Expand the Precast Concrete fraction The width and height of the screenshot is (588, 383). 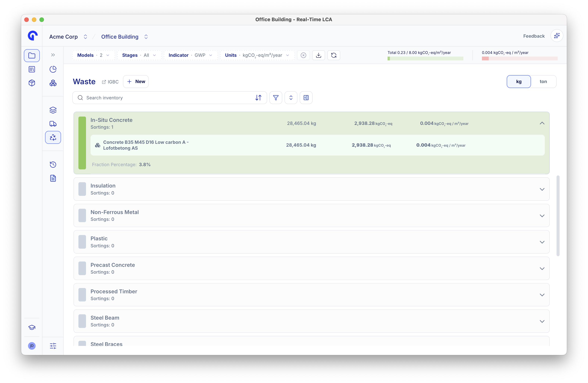point(542,269)
